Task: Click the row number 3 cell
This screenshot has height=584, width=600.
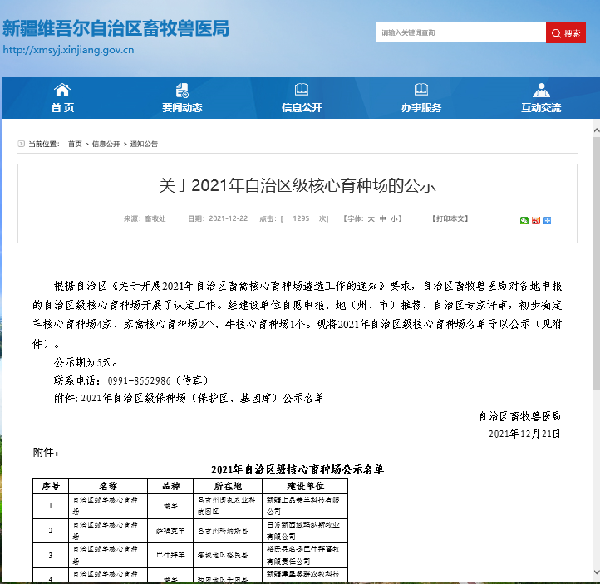Action: tap(51, 555)
